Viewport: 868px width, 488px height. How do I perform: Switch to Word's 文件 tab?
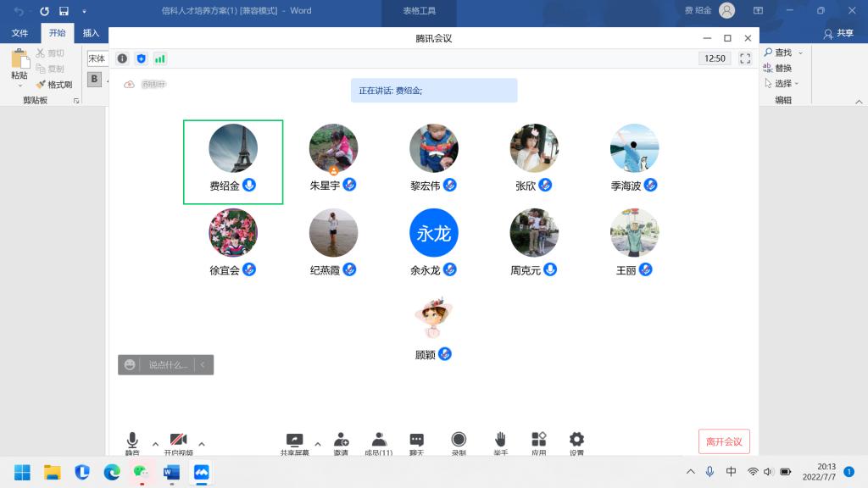[20, 33]
